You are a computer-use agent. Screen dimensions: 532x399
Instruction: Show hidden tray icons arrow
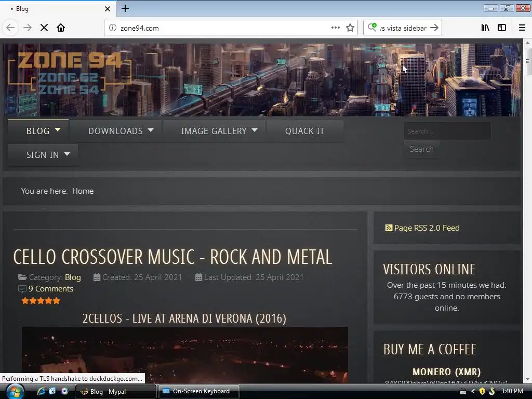pyautogui.click(x=473, y=392)
